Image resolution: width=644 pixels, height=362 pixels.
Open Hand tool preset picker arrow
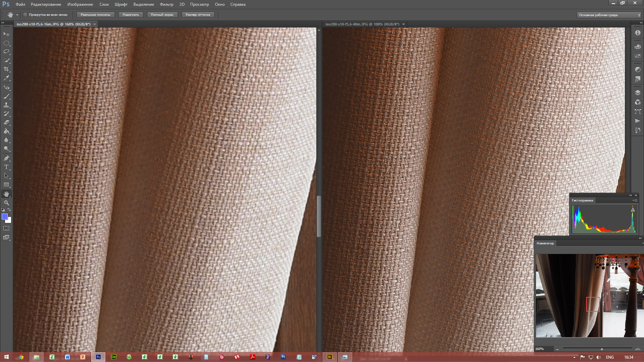click(x=17, y=15)
